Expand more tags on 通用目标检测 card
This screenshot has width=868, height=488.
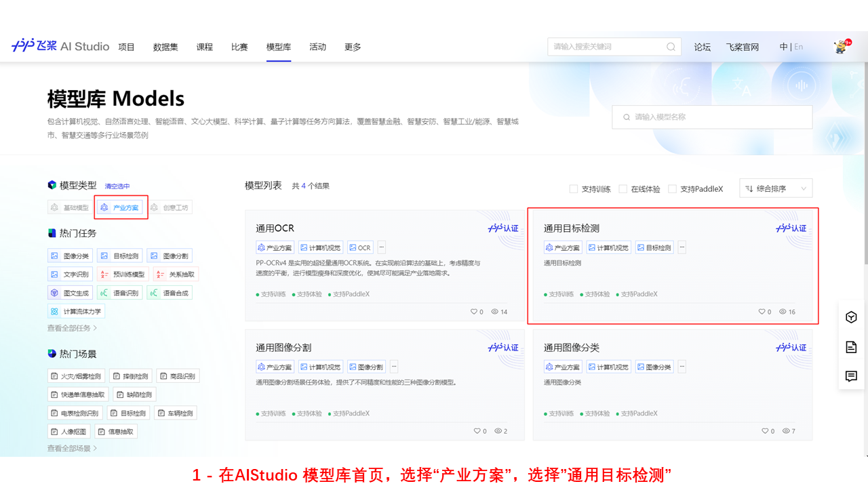coord(682,247)
